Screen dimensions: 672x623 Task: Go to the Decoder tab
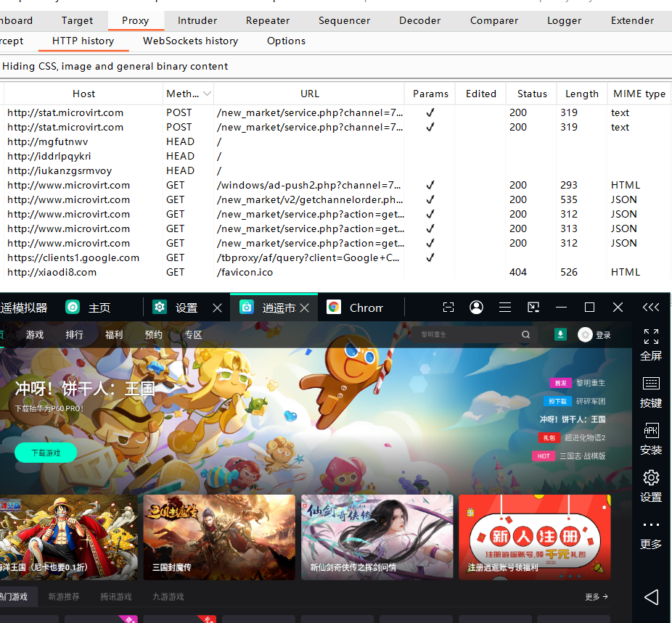(x=419, y=20)
